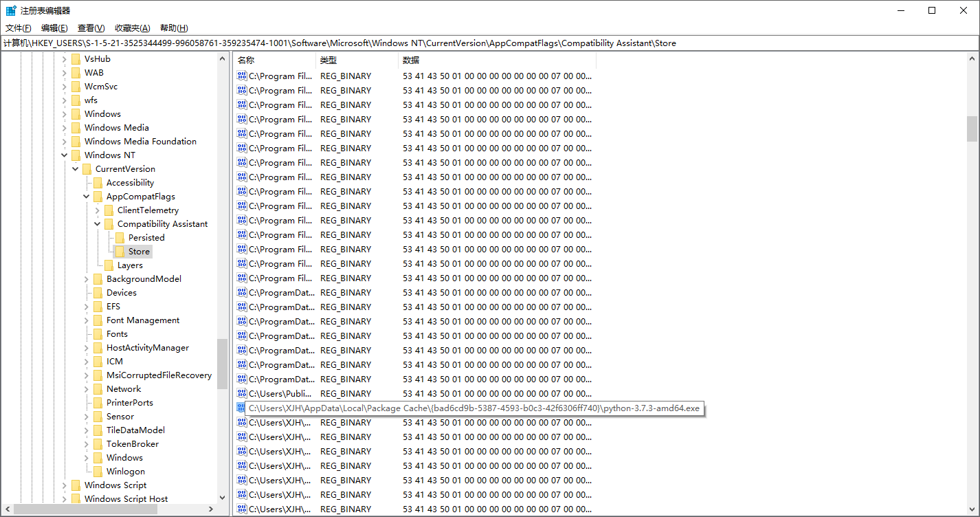The width and height of the screenshot is (980, 517).
Task: Click the tree pane horizontal scroll-right arrow
Action: click(x=211, y=509)
